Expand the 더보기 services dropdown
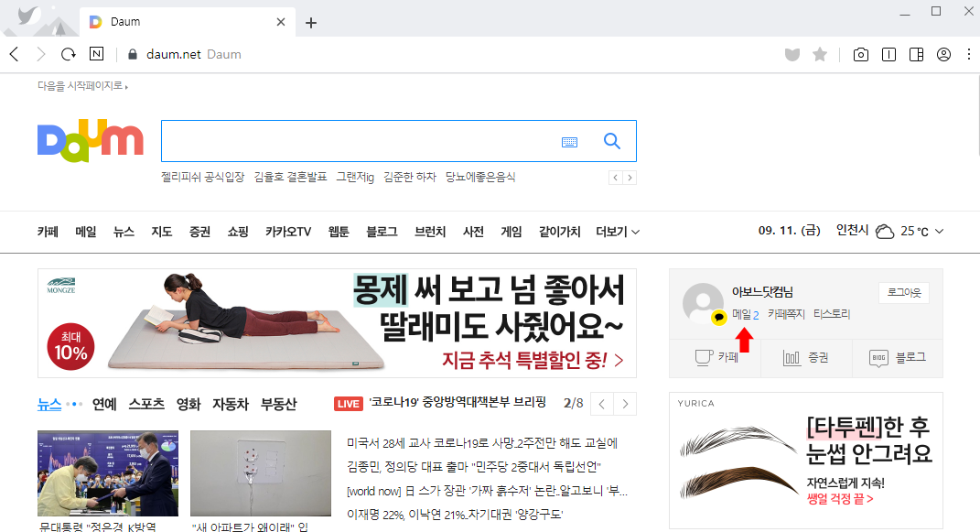 (618, 232)
